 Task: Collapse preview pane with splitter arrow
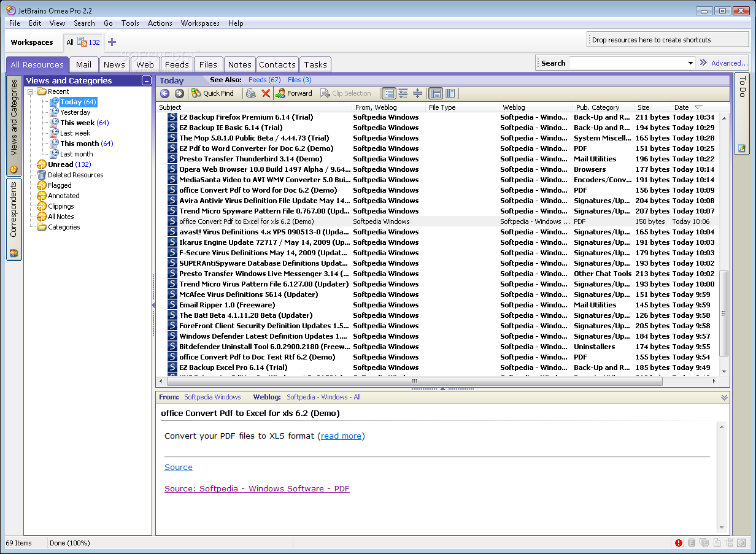(x=442, y=389)
